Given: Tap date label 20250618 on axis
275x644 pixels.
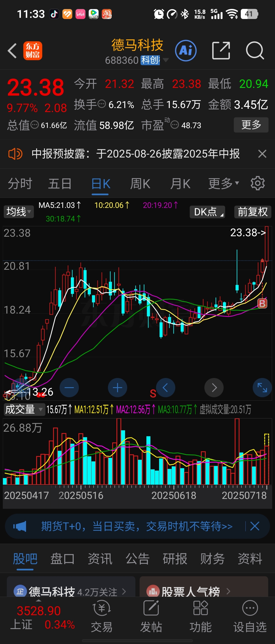Looking at the screenshot, I should (174, 495).
